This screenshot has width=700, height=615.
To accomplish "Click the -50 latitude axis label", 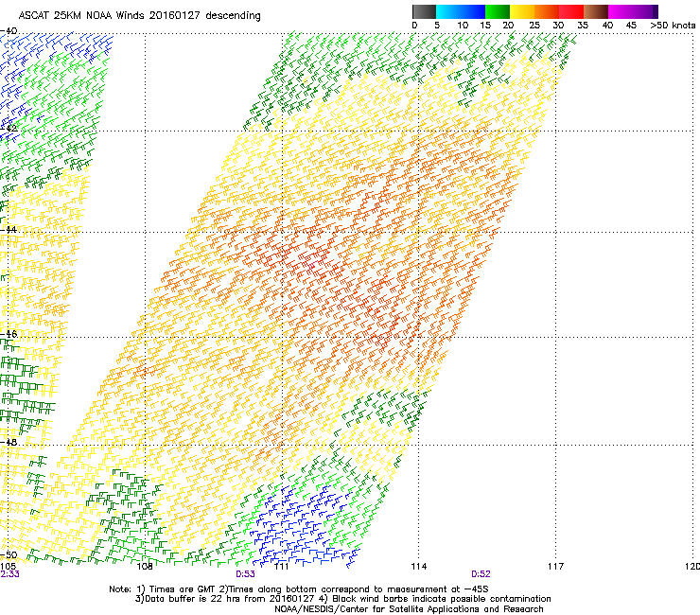I will click(x=9, y=555).
